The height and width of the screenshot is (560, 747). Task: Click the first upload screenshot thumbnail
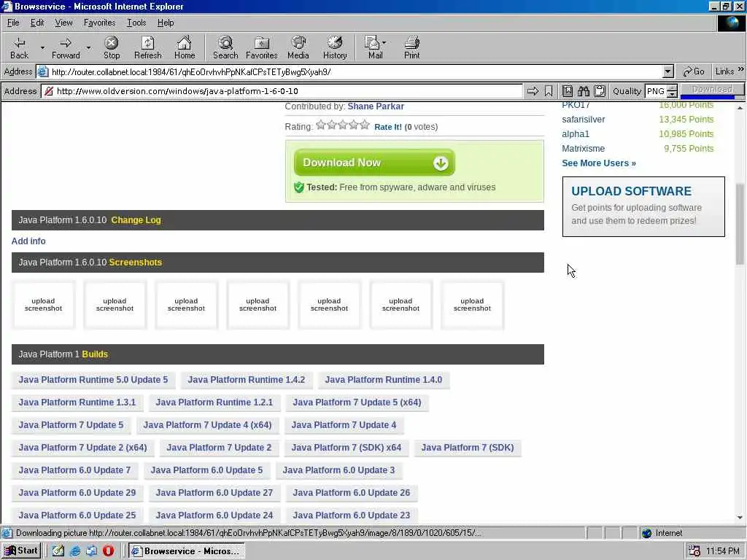pos(43,305)
